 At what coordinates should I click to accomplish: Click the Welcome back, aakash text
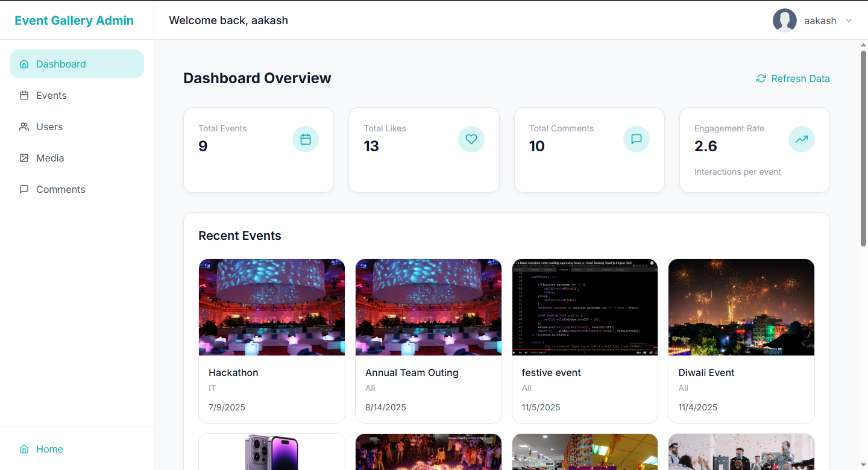point(228,20)
